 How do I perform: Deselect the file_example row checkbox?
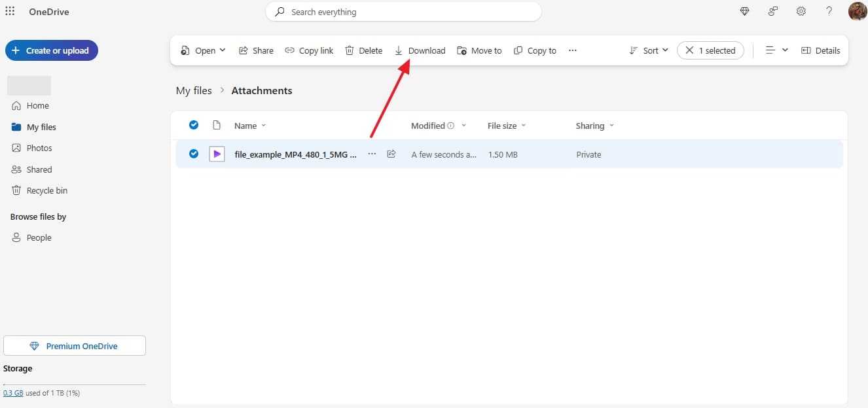coord(194,154)
